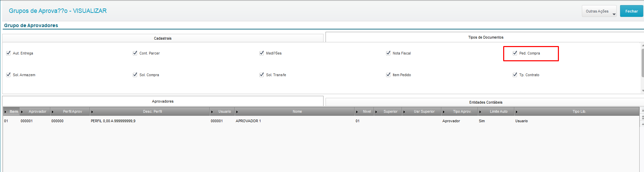Select the APROVADOR 1 grid row
644x172 pixels.
pos(248,121)
